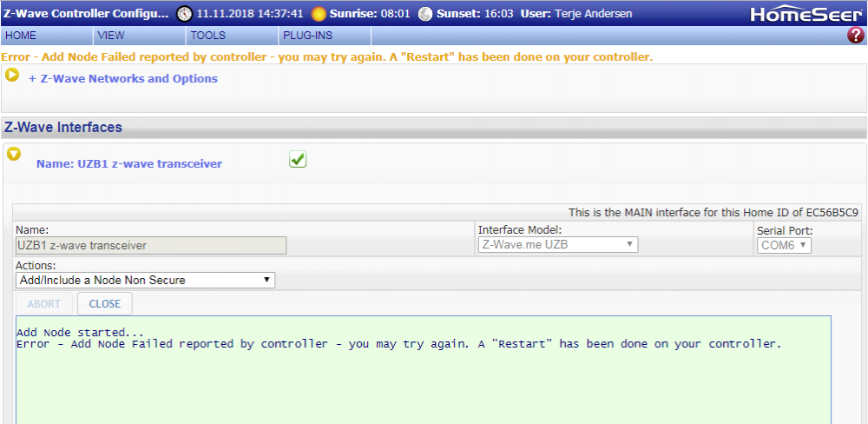
Task: Click the sun icon beside Sunrise
Action: (319, 14)
